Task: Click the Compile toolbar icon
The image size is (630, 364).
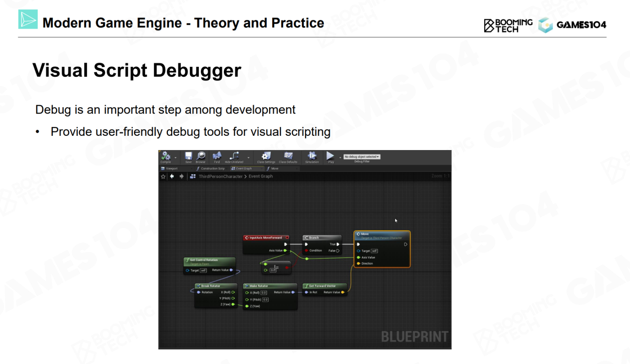Action: pos(166,156)
